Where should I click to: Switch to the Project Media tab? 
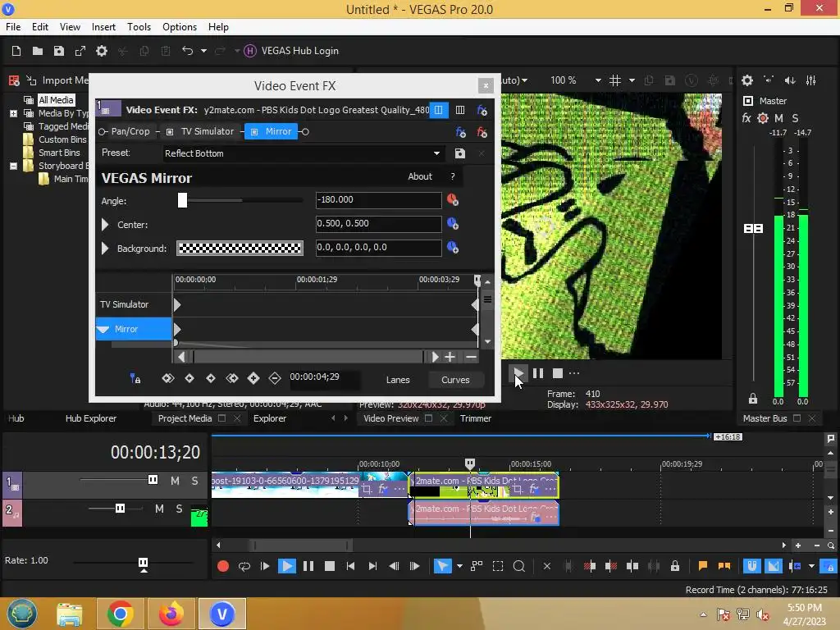click(x=185, y=418)
